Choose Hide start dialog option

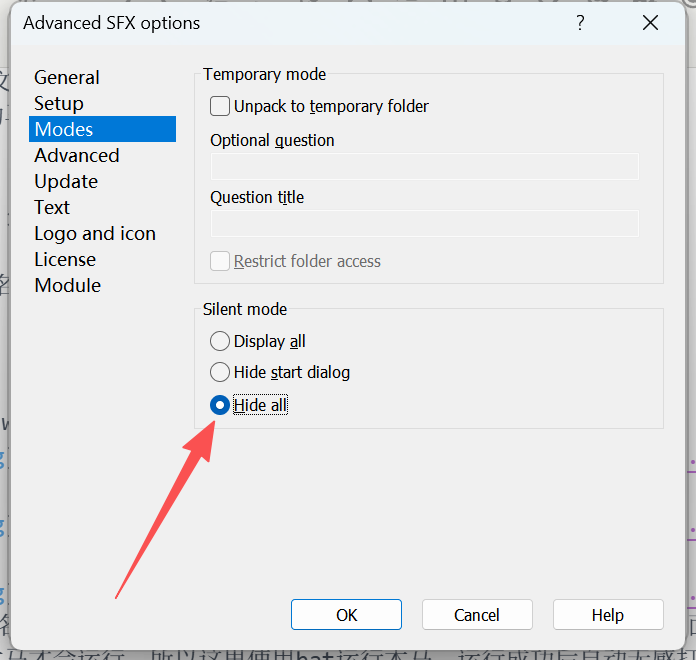pos(220,372)
